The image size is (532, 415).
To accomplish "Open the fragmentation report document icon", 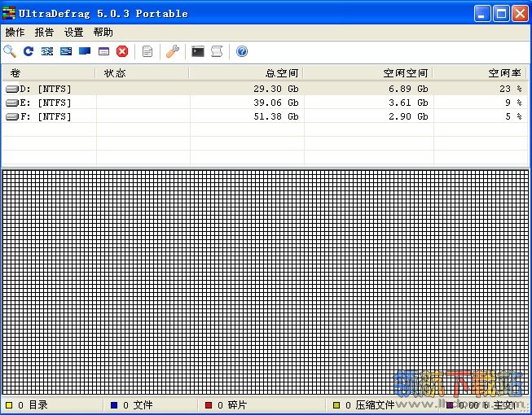I will click(147, 51).
